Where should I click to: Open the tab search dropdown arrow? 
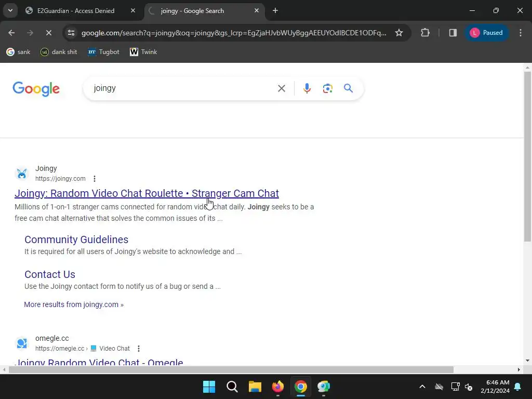click(x=10, y=10)
